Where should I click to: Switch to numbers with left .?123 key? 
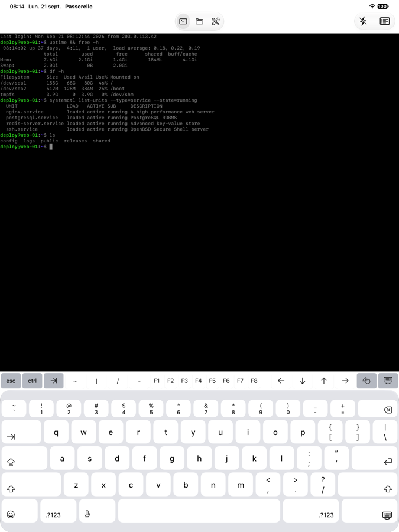[59, 511]
